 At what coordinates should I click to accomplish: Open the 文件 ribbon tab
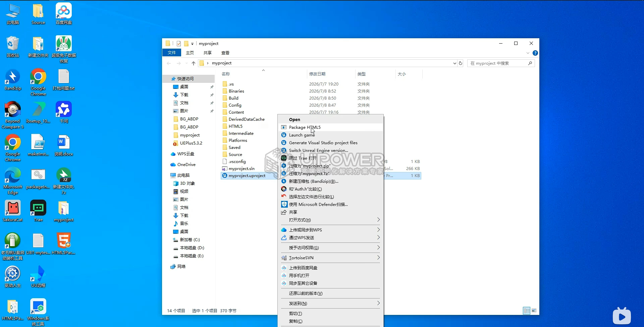pos(172,53)
